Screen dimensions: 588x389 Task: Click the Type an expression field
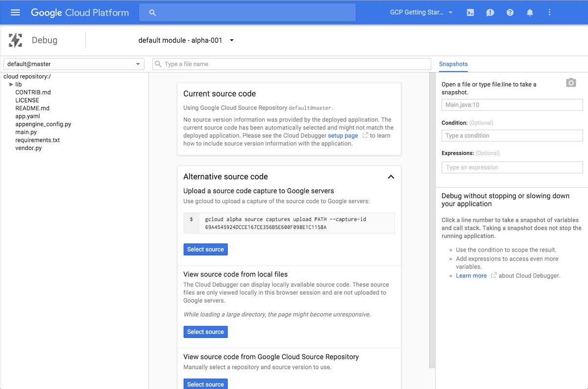512,167
